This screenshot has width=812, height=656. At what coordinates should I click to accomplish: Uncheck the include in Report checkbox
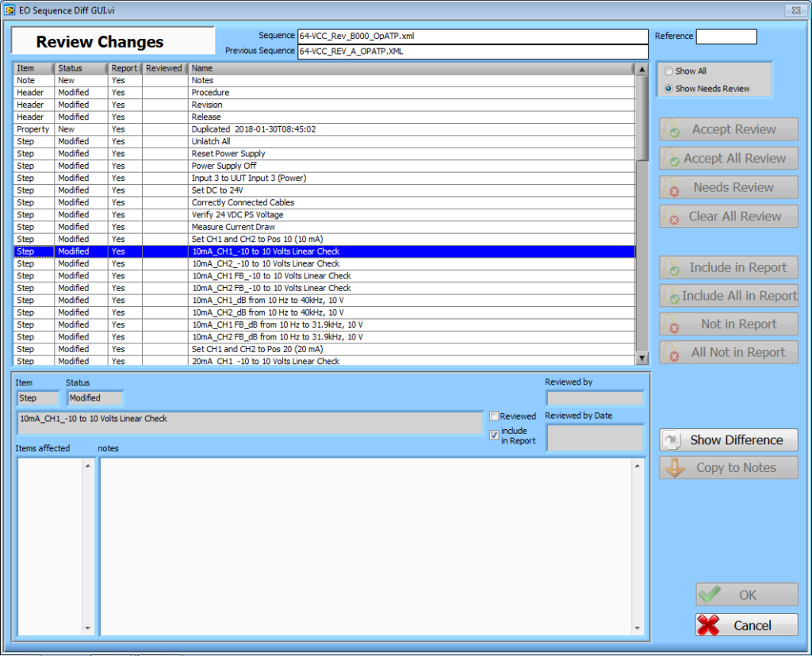pyautogui.click(x=494, y=433)
